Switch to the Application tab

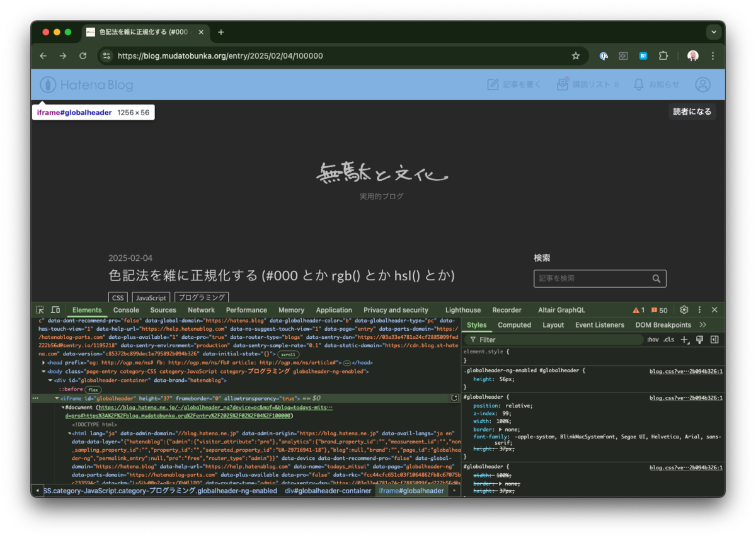pyautogui.click(x=334, y=310)
